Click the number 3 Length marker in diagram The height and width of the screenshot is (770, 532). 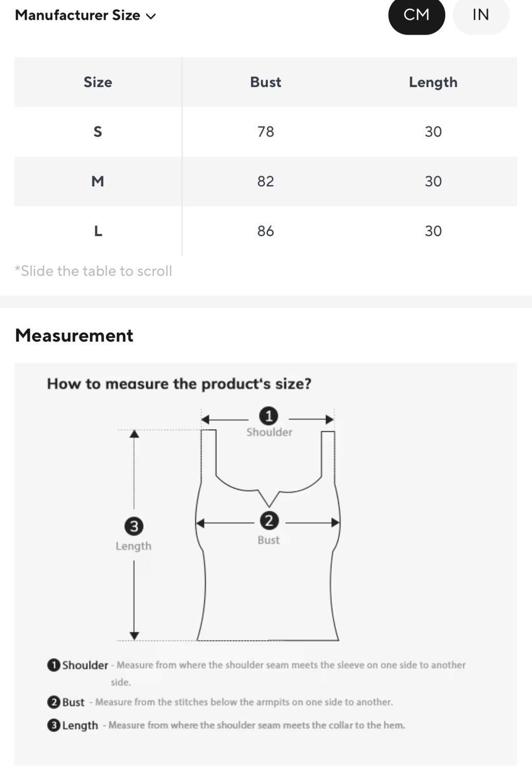tap(134, 526)
